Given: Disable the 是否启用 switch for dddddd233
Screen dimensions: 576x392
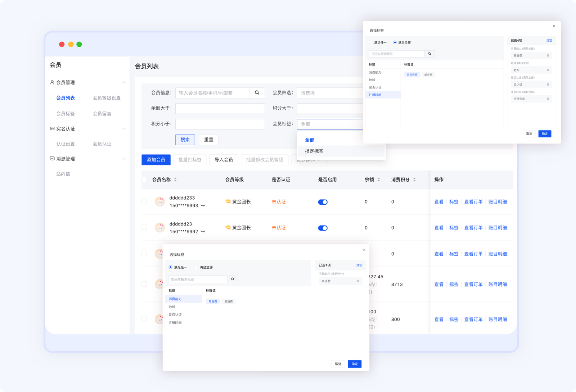Looking at the screenshot, I should click(323, 202).
